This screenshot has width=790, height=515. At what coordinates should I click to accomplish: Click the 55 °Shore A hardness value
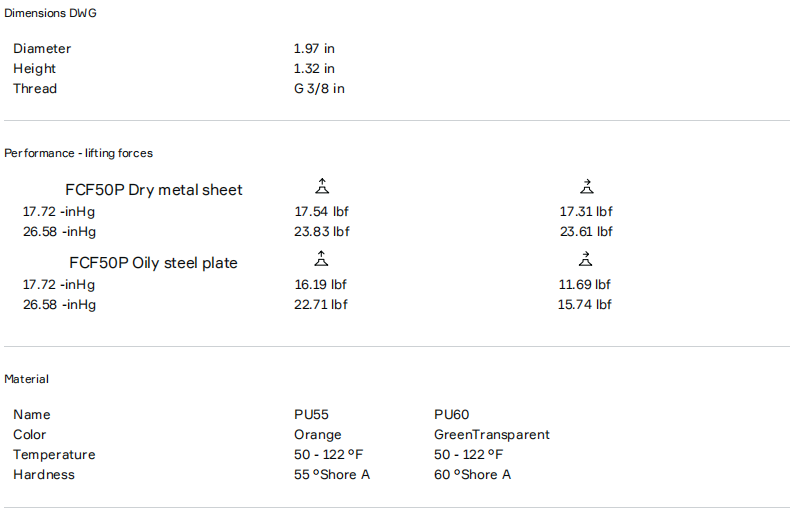(332, 475)
